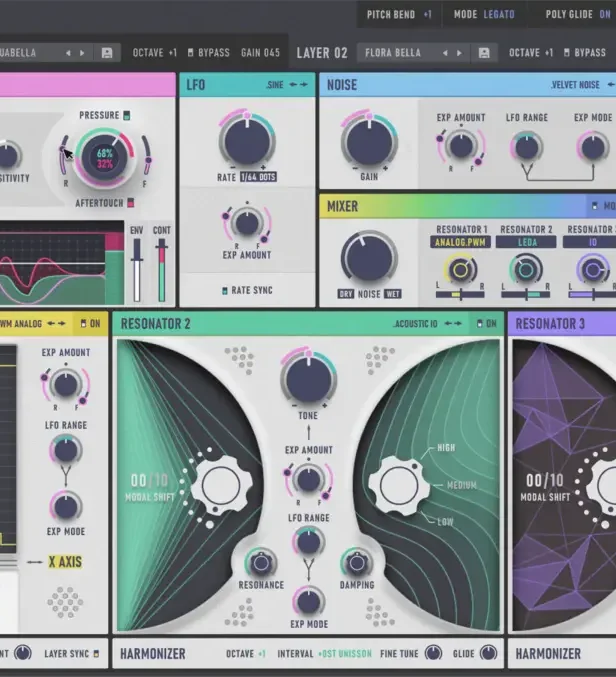Click the Noise Exp Mode knob
Image resolution: width=616 pixels, height=677 pixels.
(x=593, y=147)
